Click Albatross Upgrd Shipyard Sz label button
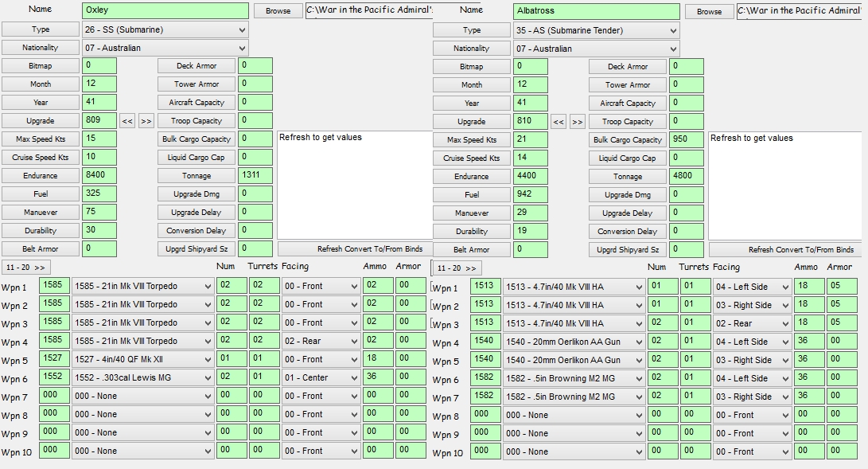 628,250
